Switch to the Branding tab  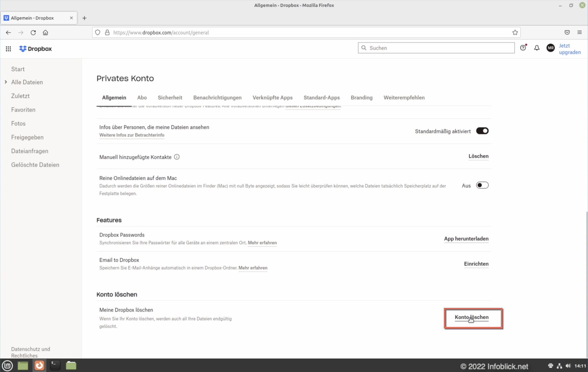tap(362, 98)
